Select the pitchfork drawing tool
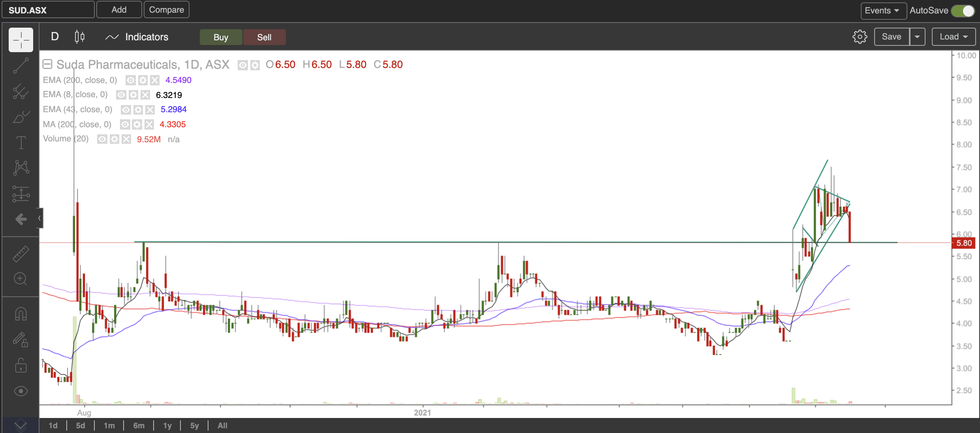This screenshot has width=980, height=433. (x=21, y=92)
